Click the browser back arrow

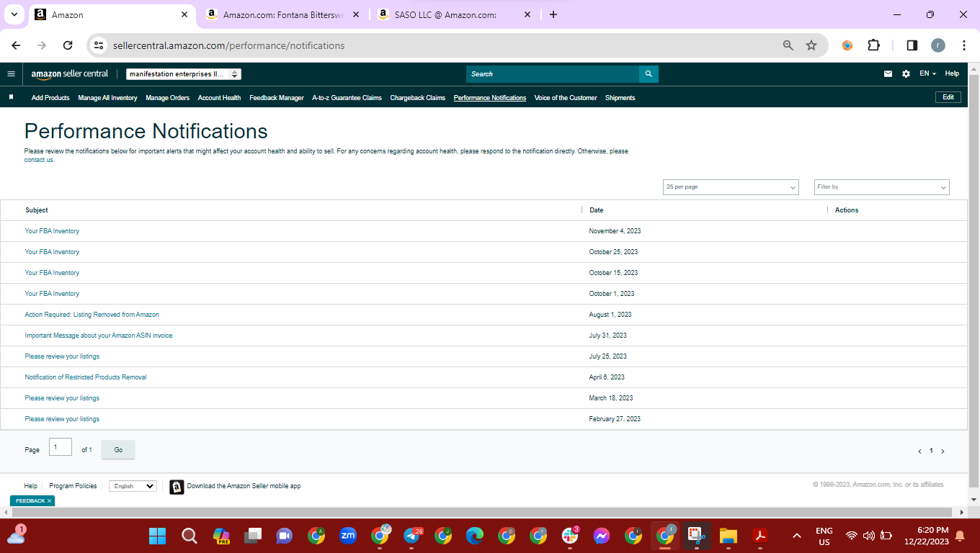(x=16, y=45)
